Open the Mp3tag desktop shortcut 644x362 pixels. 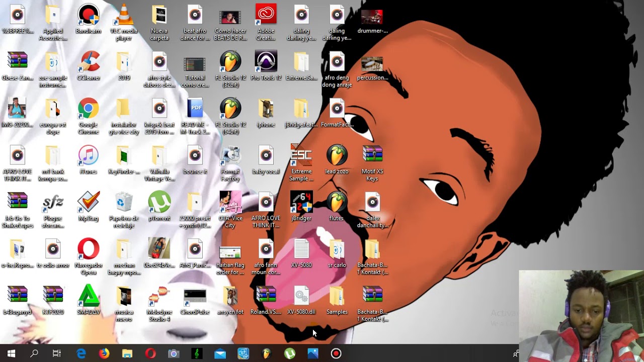89,206
